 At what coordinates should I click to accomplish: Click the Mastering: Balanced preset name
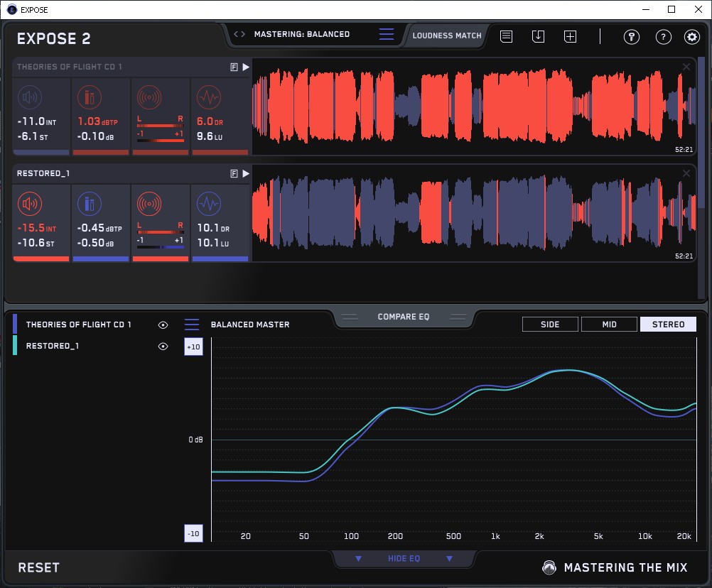(302, 34)
